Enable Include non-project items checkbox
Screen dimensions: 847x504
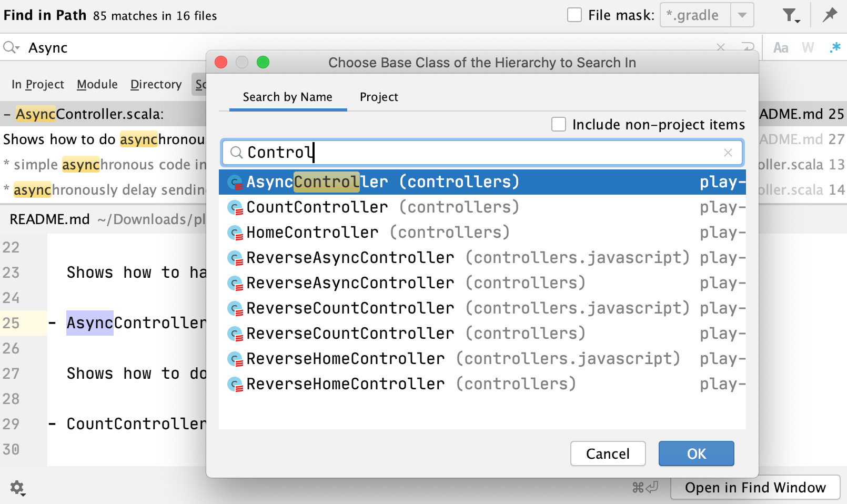click(x=559, y=124)
